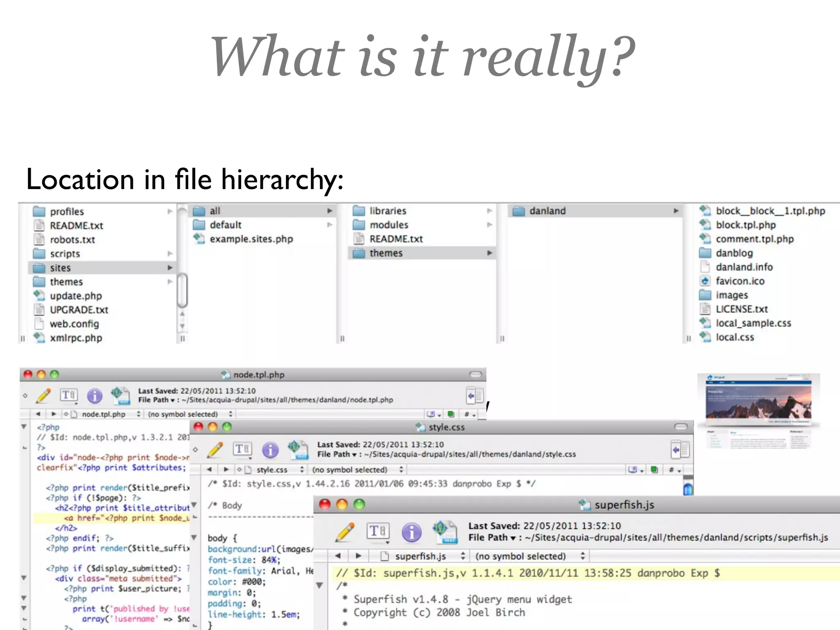Open '(no symbol selected)' popup in style.css window
Image resolution: width=840 pixels, height=630 pixels.
pos(357,470)
